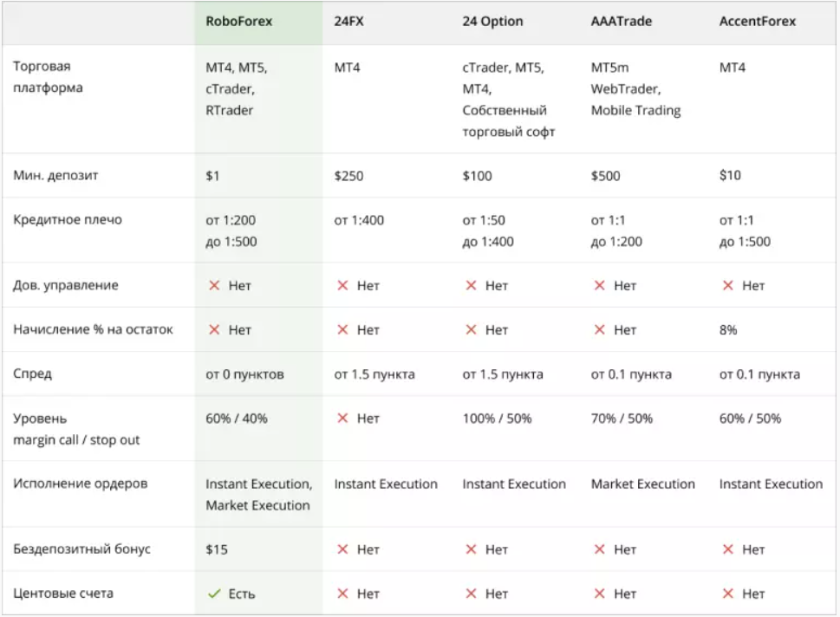Click the green checkmark in Центовые счета row
The height and width of the screenshot is (617, 840).
coord(214,594)
